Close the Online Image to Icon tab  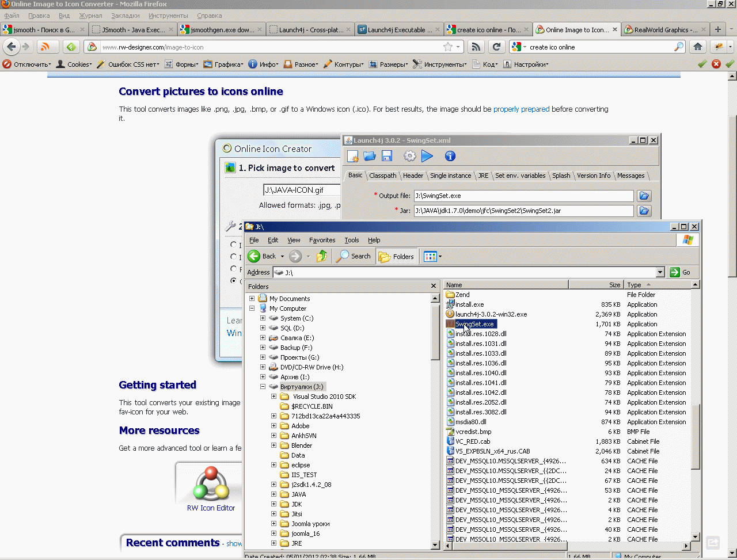coord(615,29)
